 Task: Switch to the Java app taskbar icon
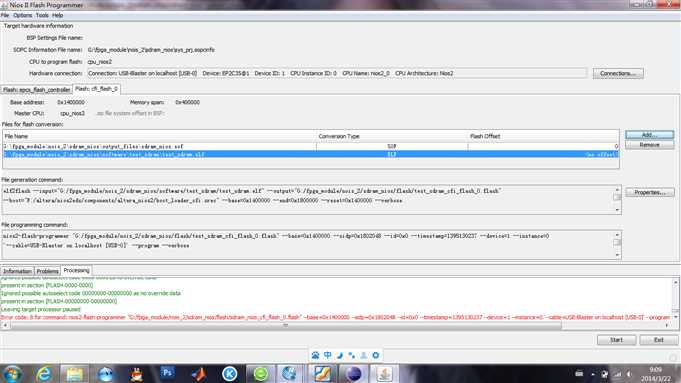[384, 373]
